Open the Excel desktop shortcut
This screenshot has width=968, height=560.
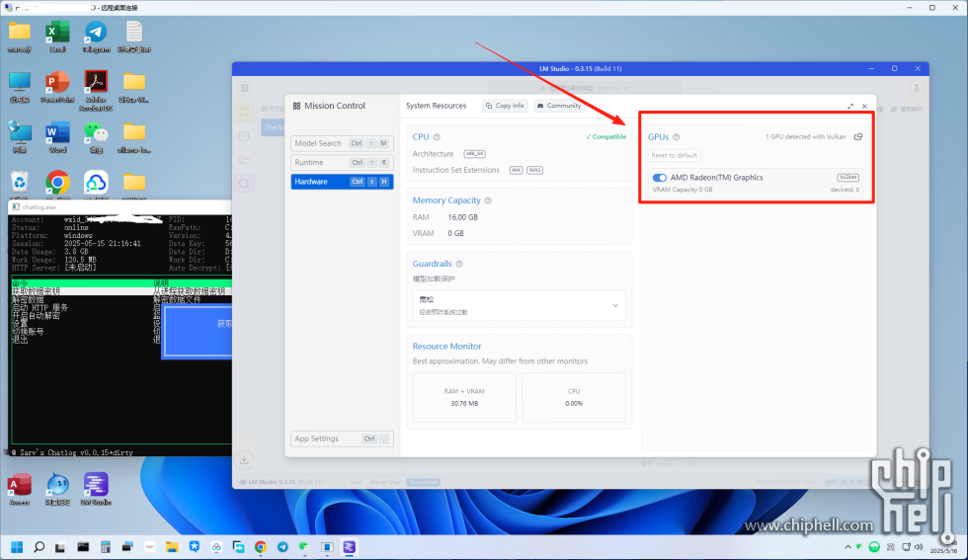pyautogui.click(x=57, y=36)
